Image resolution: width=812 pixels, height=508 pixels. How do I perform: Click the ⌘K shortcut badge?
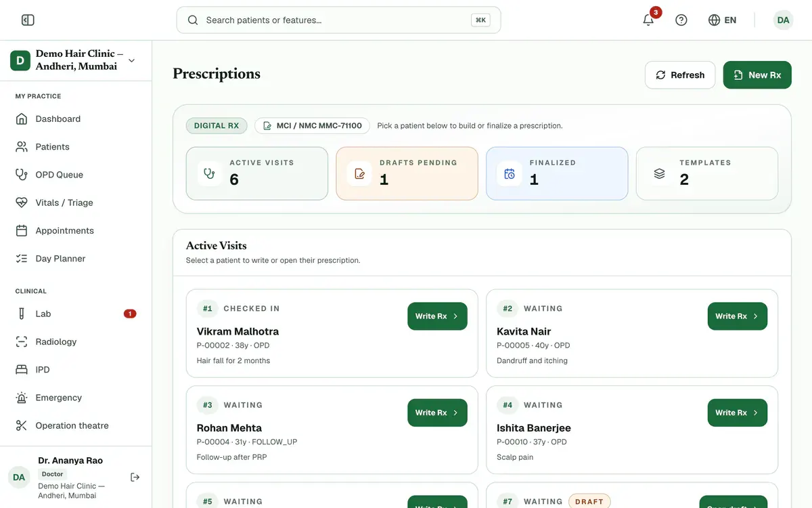pos(480,20)
